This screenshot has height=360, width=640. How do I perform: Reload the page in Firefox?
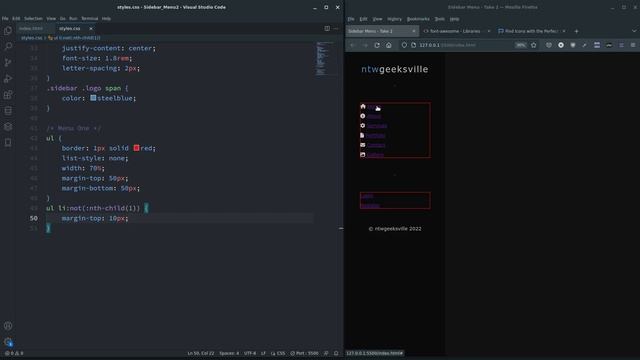[x=377, y=45]
